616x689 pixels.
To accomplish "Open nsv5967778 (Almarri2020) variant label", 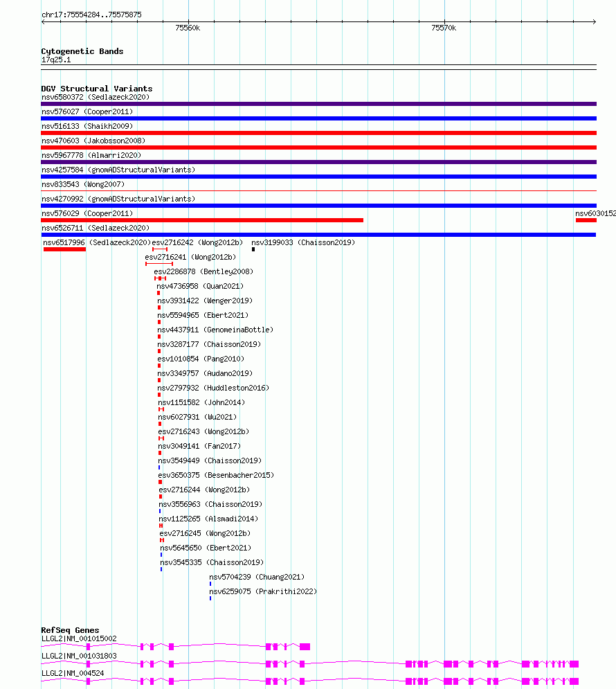I will 91,155.
